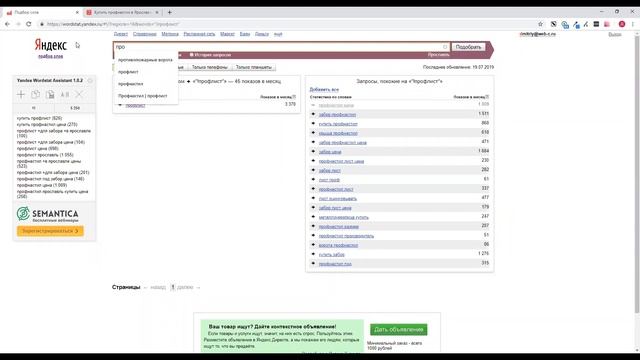Click the plus icon on the 618 impressions row

click(x=313, y=133)
